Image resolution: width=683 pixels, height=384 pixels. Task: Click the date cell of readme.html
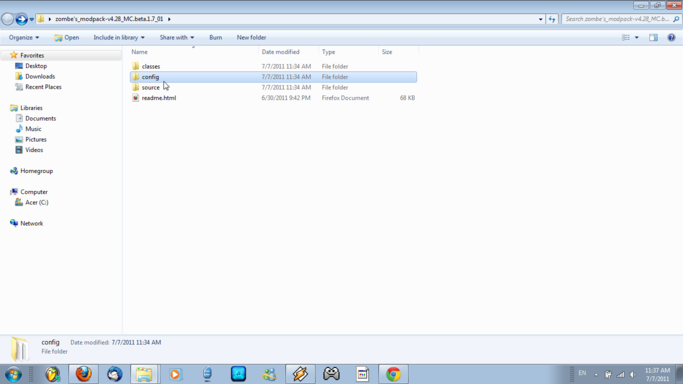pos(286,98)
